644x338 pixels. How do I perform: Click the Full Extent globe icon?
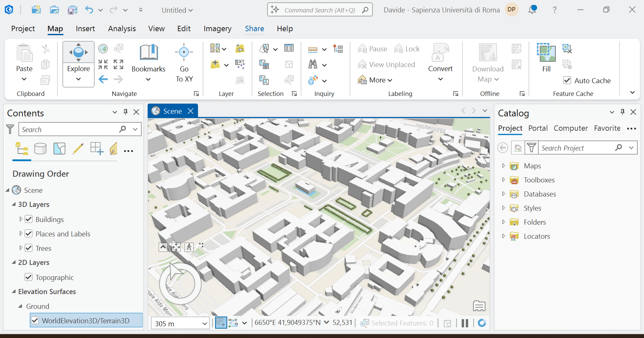(x=103, y=49)
